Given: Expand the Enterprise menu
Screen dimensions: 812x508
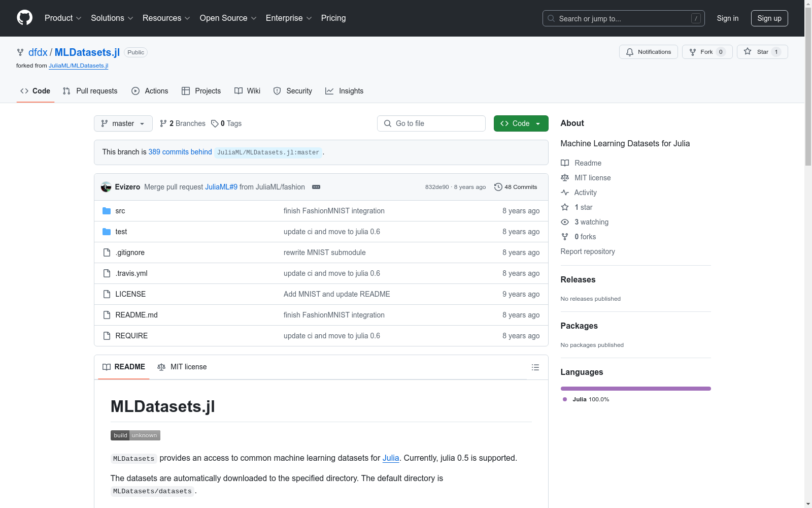Looking at the screenshot, I should pyautogui.click(x=289, y=18).
